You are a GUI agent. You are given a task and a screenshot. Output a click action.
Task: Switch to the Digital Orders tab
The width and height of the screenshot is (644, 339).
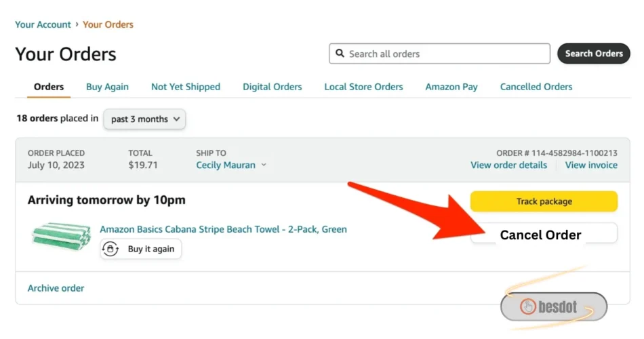[x=273, y=87]
